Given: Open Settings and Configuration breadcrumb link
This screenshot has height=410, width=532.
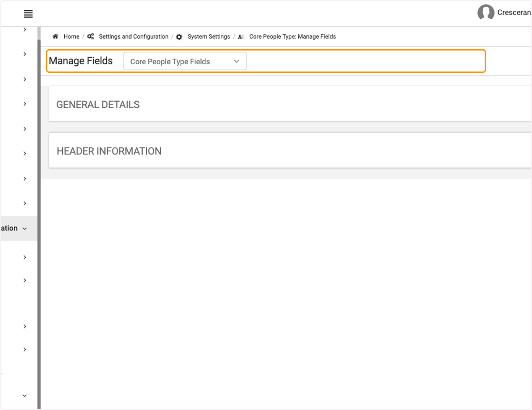Looking at the screenshot, I should point(133,36).
